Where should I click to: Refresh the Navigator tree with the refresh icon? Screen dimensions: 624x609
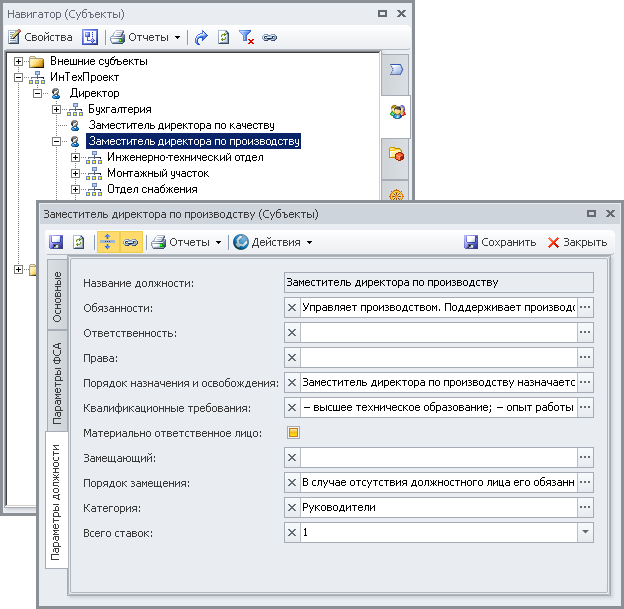223,37
